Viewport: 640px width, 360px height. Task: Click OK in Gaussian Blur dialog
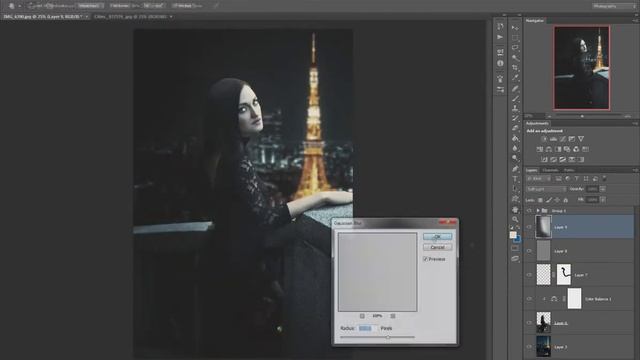click(x=437, y=237)
